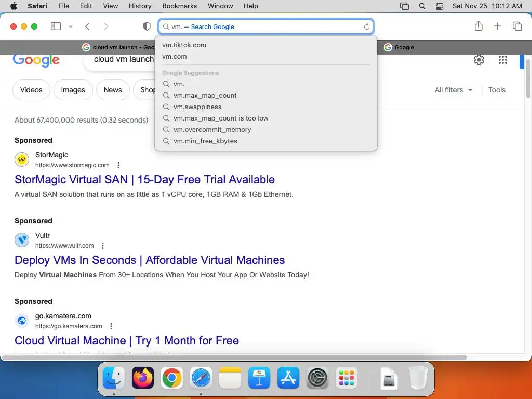Filter results by News

(113, 90)
